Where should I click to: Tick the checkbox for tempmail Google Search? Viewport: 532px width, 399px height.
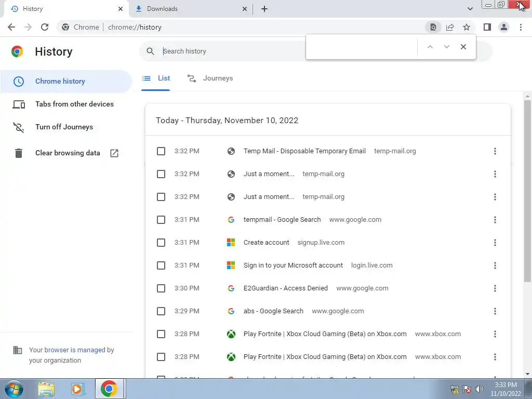[x=161, y=220]
